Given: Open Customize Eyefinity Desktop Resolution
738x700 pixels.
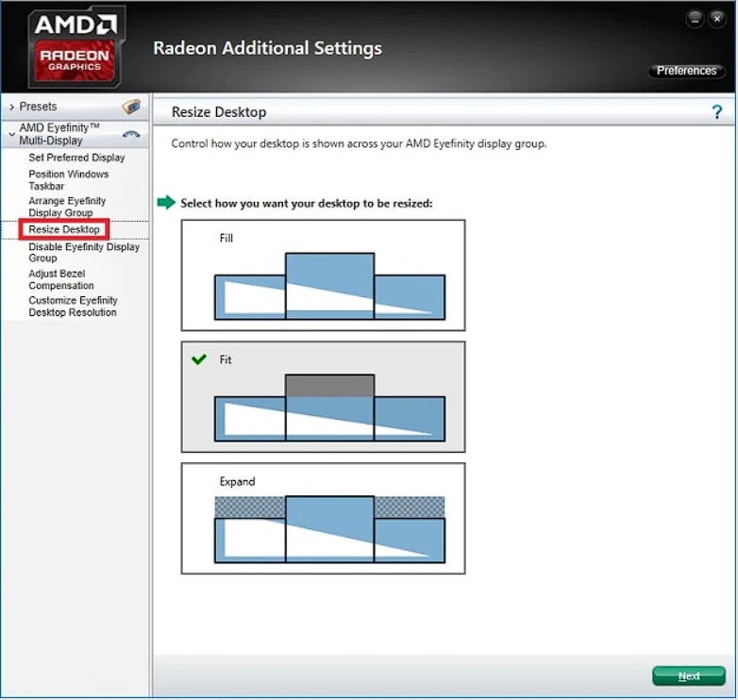Looking at the screenshot, I should tap(73, 307).
